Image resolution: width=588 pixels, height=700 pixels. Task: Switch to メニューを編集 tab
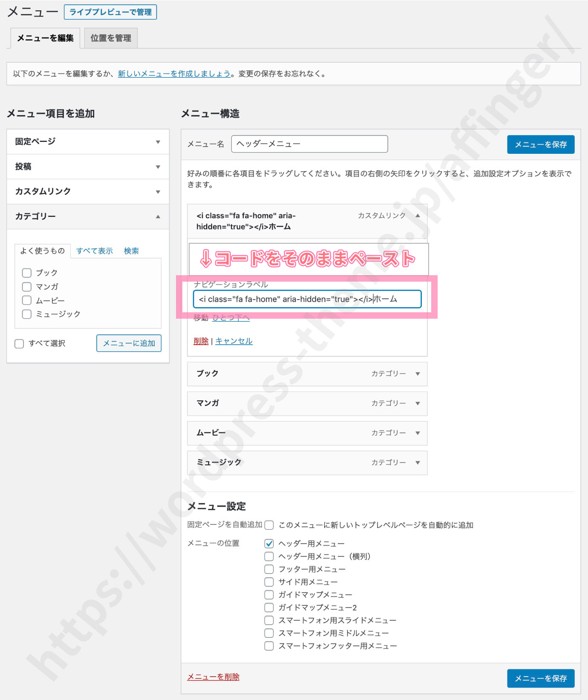45,38
